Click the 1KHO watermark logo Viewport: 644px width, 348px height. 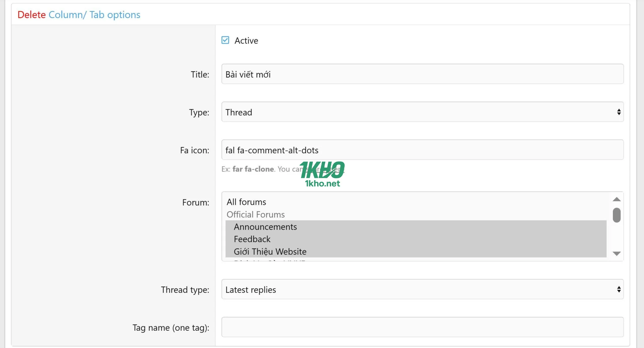(x=322, y=174)
